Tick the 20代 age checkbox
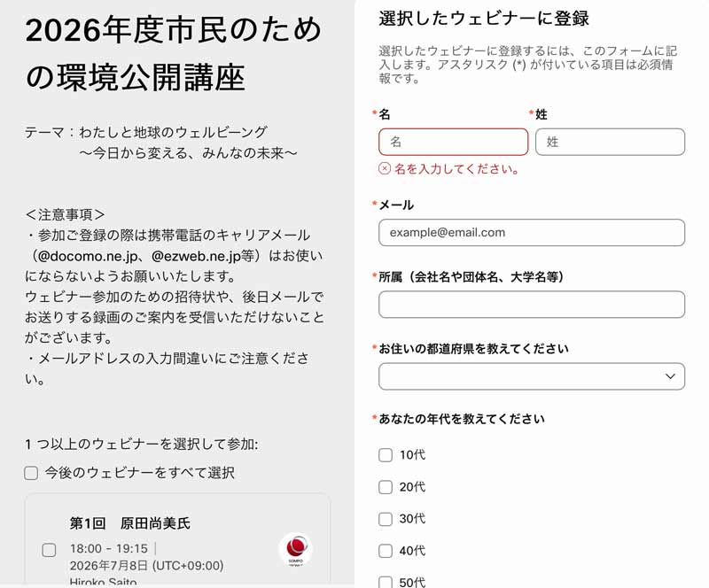The width and height of the screenshot is (709, 588). coord(386,487)
